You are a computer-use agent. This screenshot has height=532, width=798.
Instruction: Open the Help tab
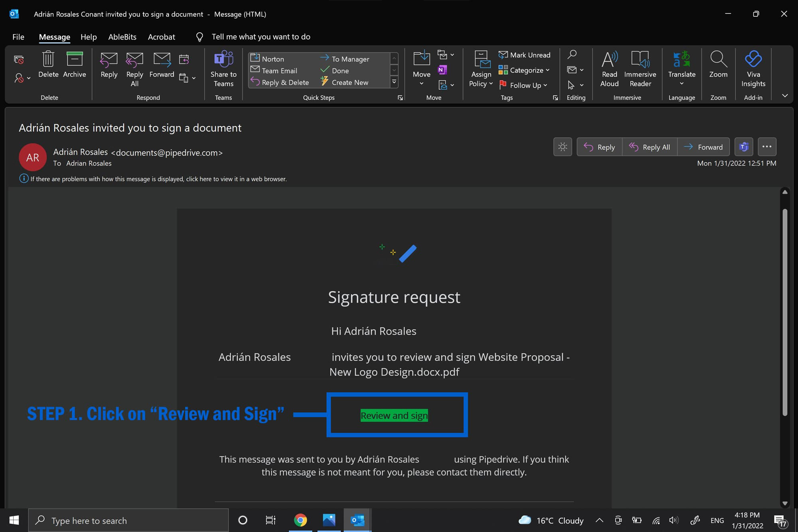[89, 37]
